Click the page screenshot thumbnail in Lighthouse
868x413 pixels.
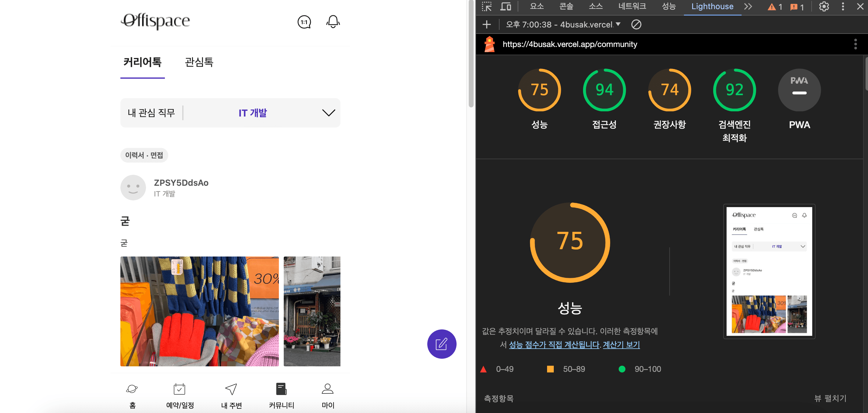pyautogui.click(x=769, y=271)
